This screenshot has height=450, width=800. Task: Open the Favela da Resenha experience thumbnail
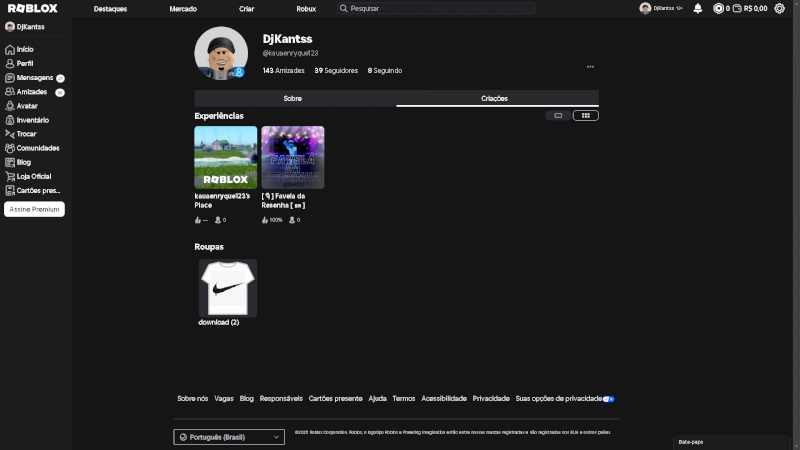[292, 157]
